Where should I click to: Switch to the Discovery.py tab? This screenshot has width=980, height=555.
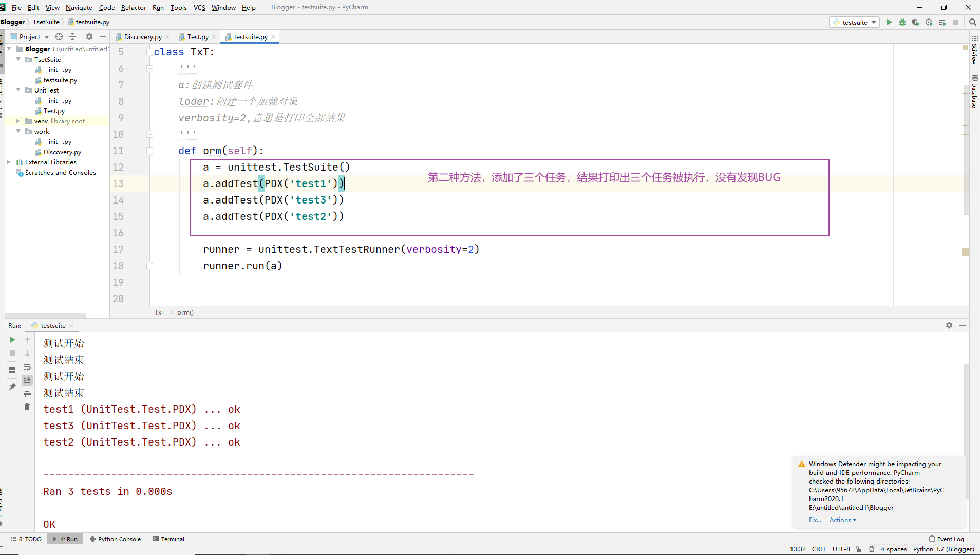(142, 36)
